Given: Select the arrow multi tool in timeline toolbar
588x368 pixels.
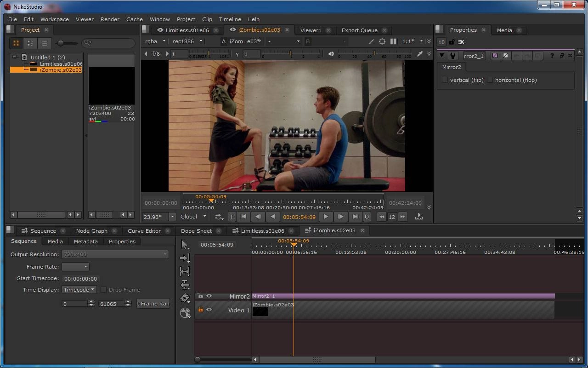Looking at the screenshot, I should tap(185, 245).
